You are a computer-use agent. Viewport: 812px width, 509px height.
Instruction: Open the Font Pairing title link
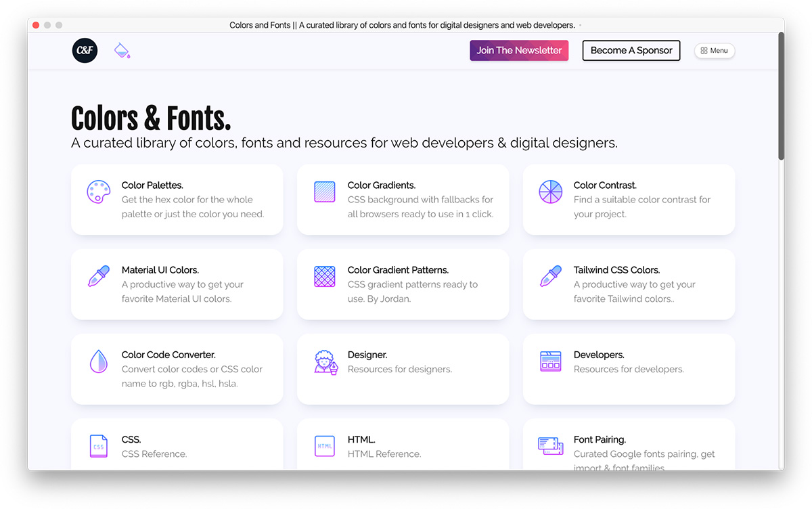click(x=600, y=439)
